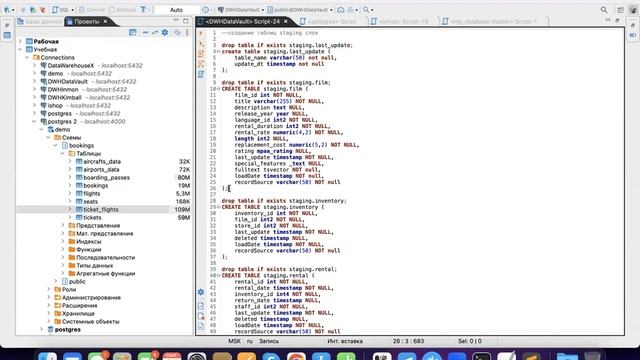640x360 pixels.
Task: Switch to the <ishop> Script-19 tab
Action: (399, 21)
